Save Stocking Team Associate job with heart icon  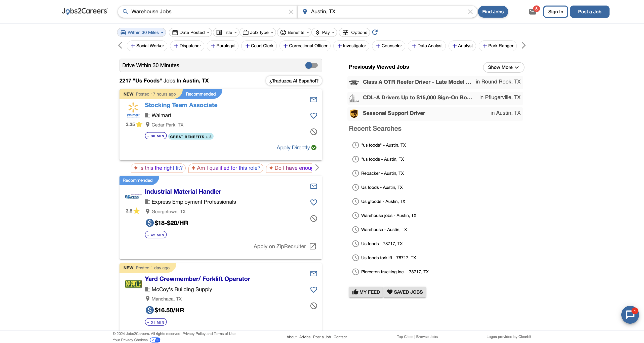[x=313, y=116]
